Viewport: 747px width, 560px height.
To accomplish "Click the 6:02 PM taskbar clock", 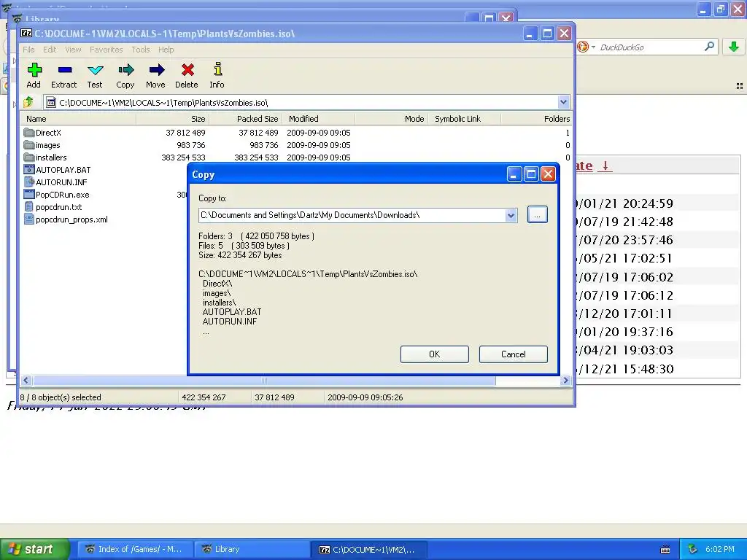I will tap(720, 549).
